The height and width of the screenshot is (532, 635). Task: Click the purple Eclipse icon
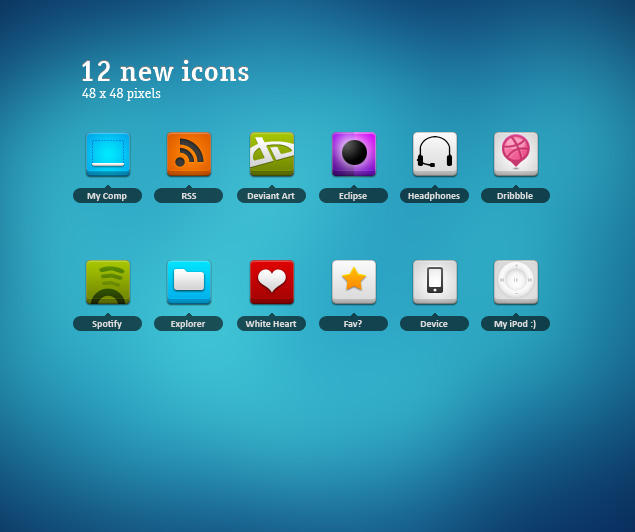click(354, 154)
